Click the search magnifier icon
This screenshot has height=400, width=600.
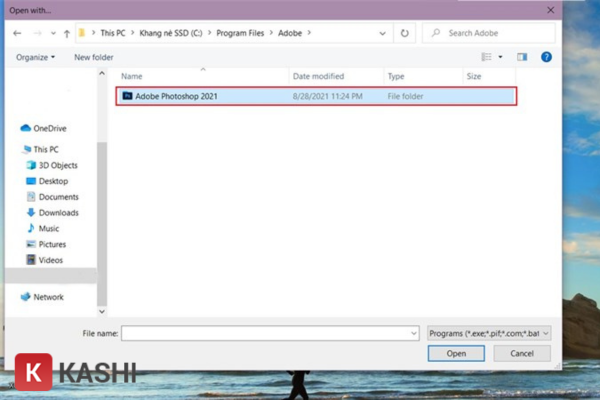click(x=435, y=33)
